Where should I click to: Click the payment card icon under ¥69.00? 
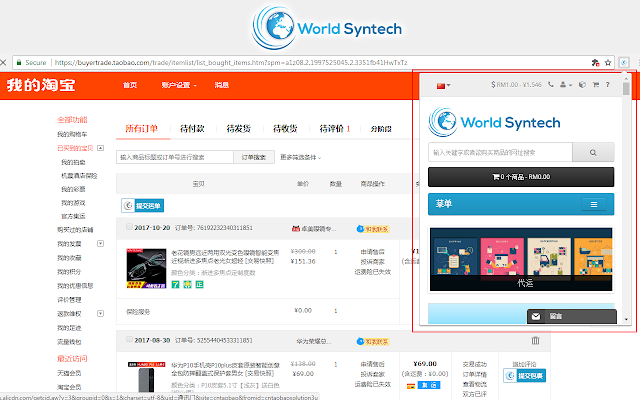coord(411,386)
